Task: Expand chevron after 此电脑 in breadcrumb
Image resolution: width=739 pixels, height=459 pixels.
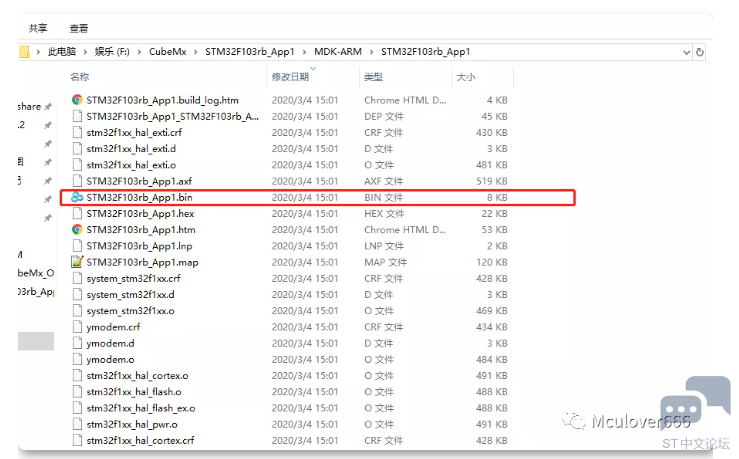Action: 85,52
